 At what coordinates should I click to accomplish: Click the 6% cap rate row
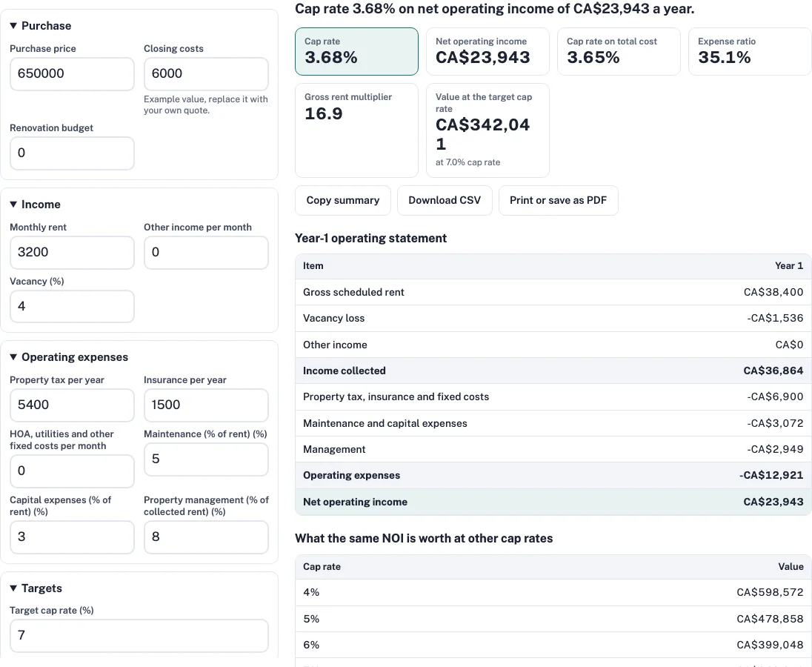(553, 645)
